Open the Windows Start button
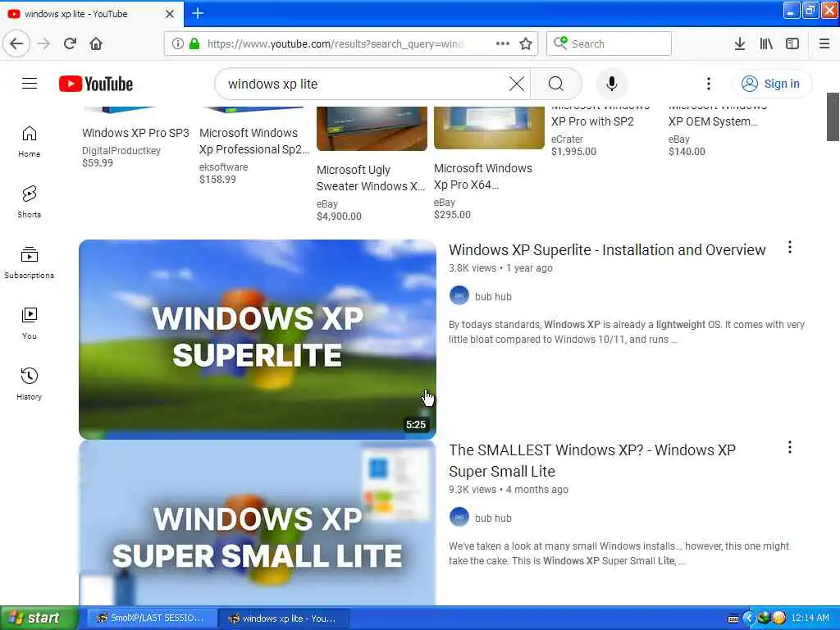Image resolution: width=840 pixels, height=630 pixels. (x=39, y=619)
